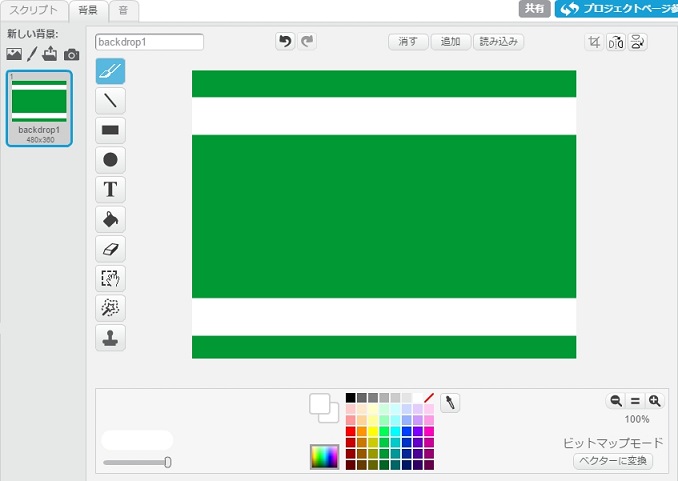The width and height of the screenshot is (678, 481).
Task: Choose the magic wand background remover tool
Action: [x=110, y=308]
